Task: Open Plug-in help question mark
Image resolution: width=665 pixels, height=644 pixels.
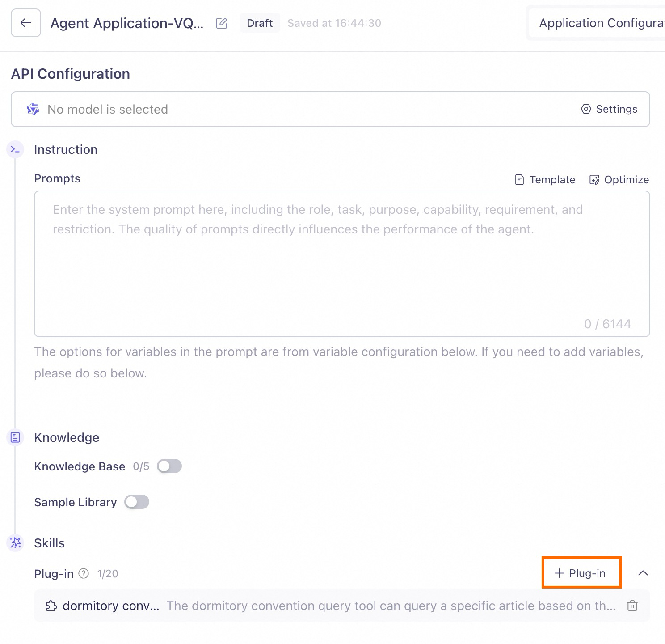Action: [x=84, y=573]
